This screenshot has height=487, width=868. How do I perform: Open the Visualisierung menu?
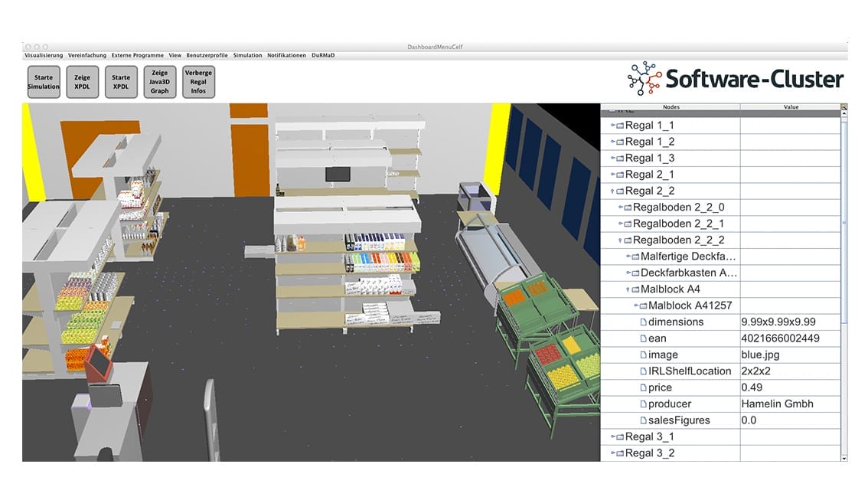point(44,55)
